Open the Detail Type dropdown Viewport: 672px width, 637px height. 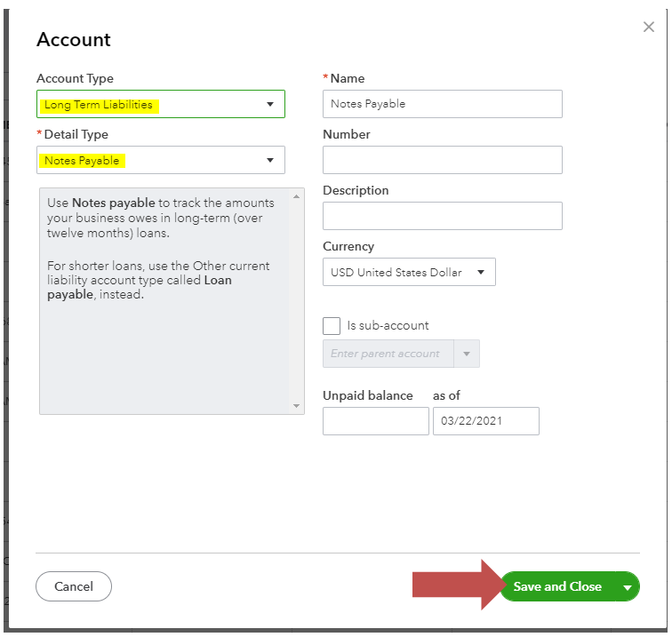(x=161, y=161)
